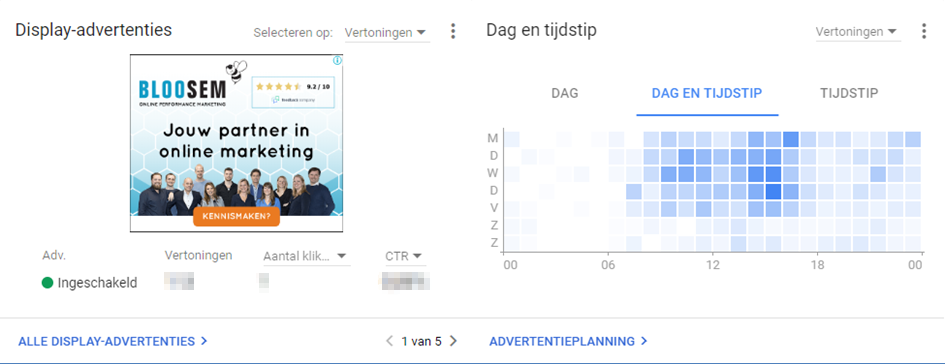Open the Vertoningen dropdown on the Dag en tijdstip card

[858, 32]
